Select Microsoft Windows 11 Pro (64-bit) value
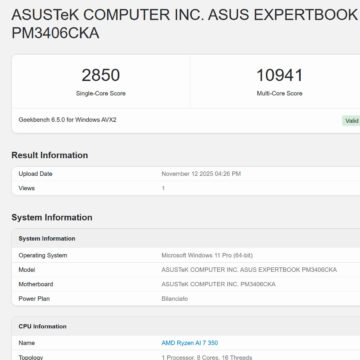Viewport: 360px width, 360px height. tap(207, 255)
